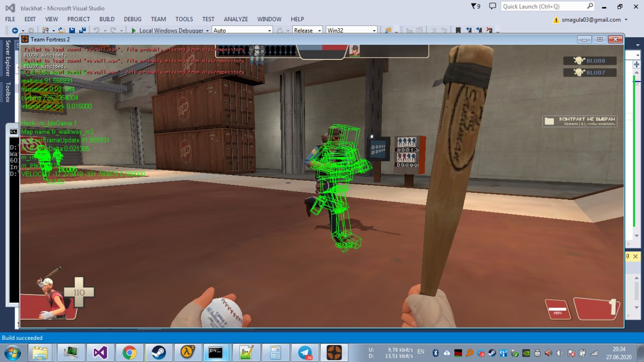The height and width of the screenshot is (362, 644).
Task: Open the TEAM menu
Action: [x=158, y=19]
